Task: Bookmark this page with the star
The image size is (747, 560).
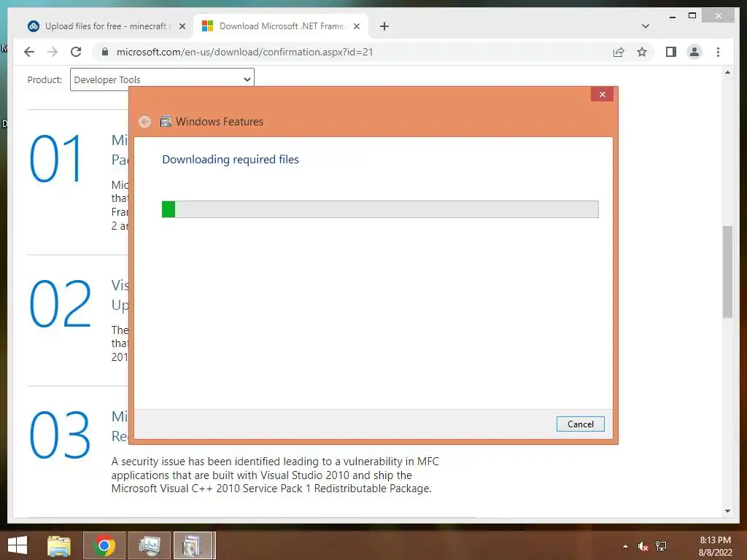Action: coord(642,52)
